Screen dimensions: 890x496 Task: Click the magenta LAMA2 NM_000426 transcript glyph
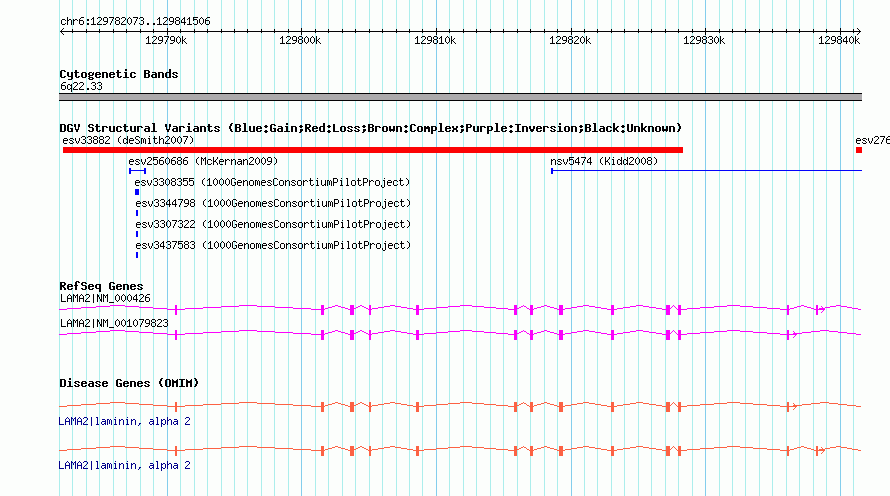tap(460, 309)
